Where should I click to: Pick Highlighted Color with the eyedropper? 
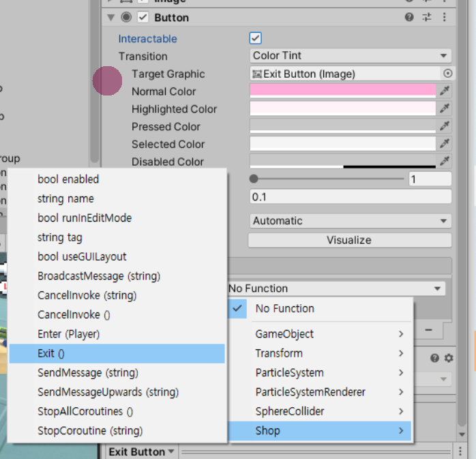(x=445, y=108)
